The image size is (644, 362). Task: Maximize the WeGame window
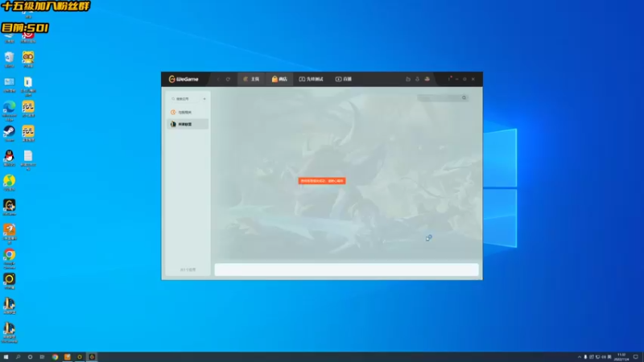[x=465, y=79]
